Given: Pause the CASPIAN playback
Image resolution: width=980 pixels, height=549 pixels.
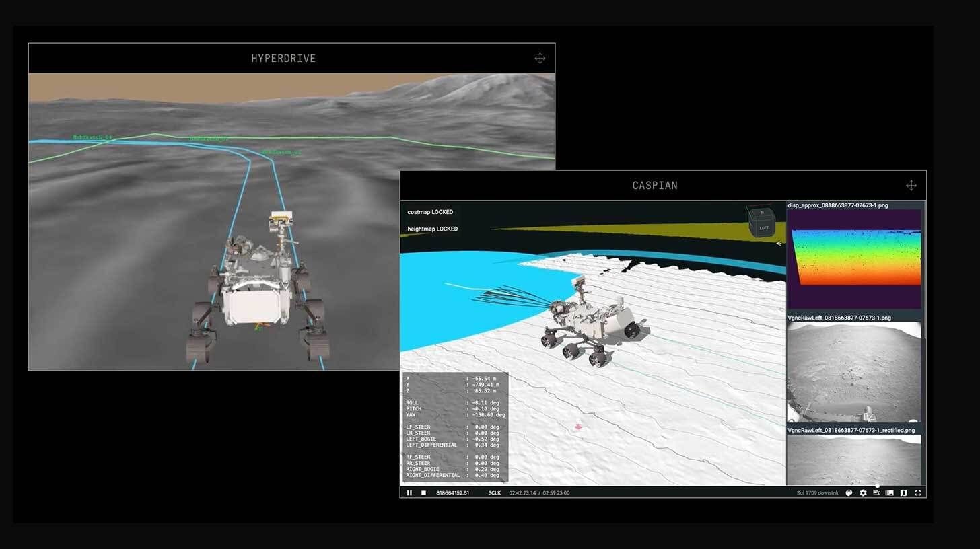Looking at the screenshot, I should 409,492.
